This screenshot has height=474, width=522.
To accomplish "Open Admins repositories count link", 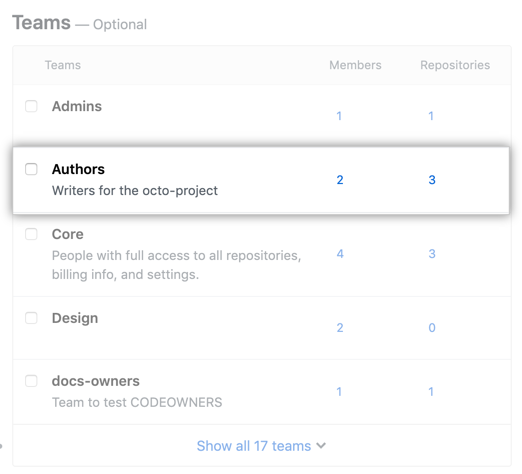I will point(431,116).
